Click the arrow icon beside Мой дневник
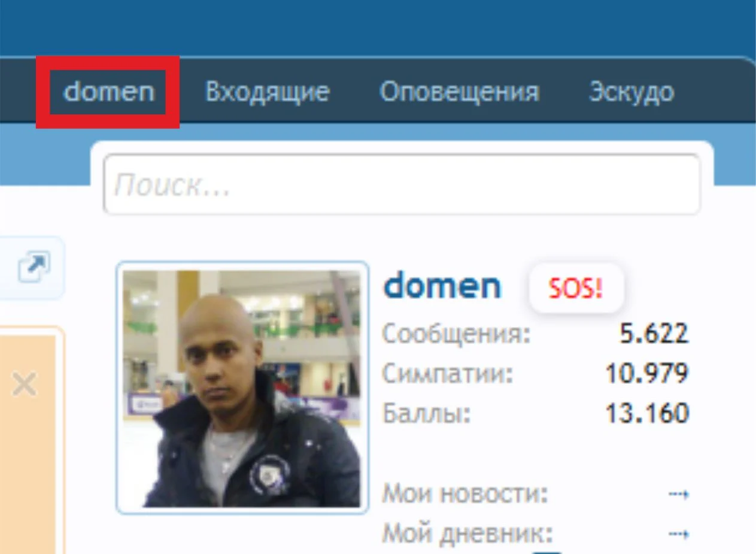This screenshot has height=554, width=756. (679, 532)
